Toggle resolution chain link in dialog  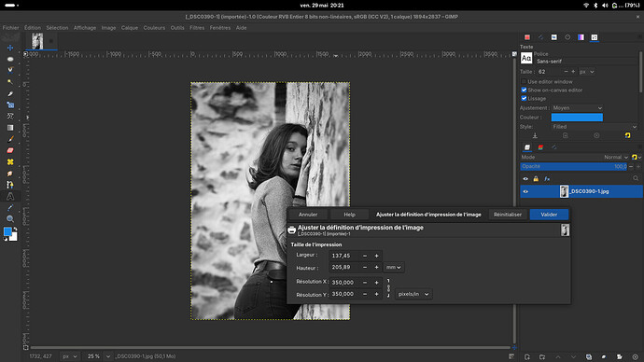(x=388, y=288)
